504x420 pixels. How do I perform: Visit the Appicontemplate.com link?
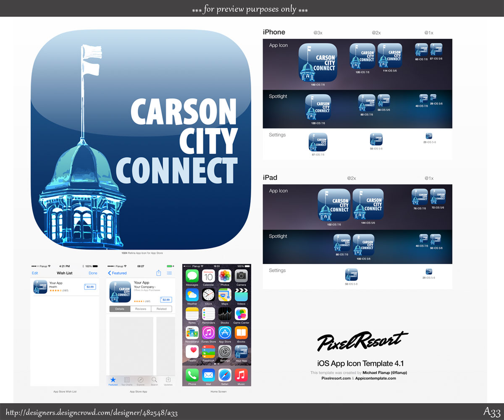(x=375, y=378)
